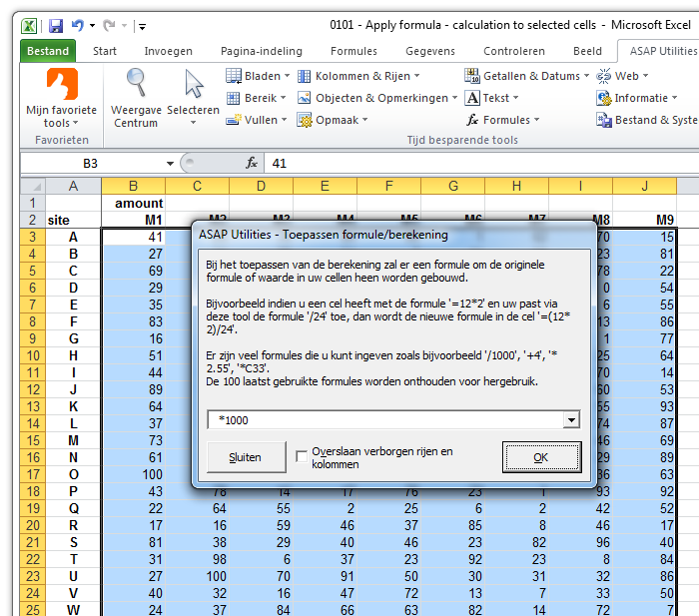The height and width of the screenshot is (616, 699).
Task: Expand Mijn favoriete tools dropdown arrow
Action: point(75,123)
